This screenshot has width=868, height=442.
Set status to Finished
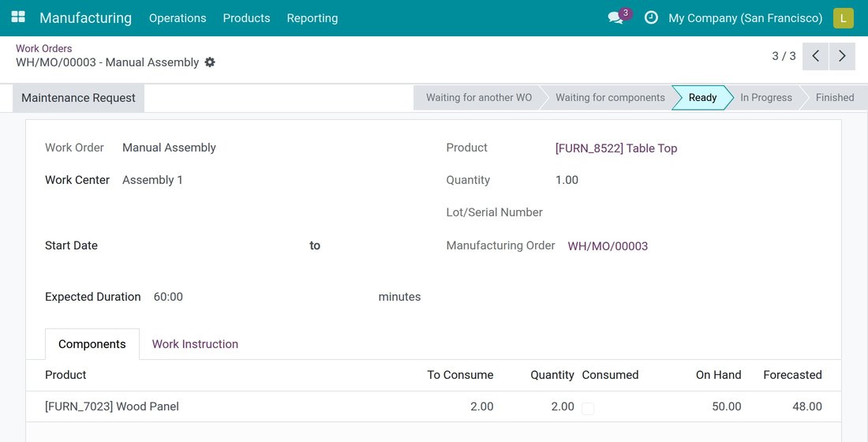tap(834, 98)
